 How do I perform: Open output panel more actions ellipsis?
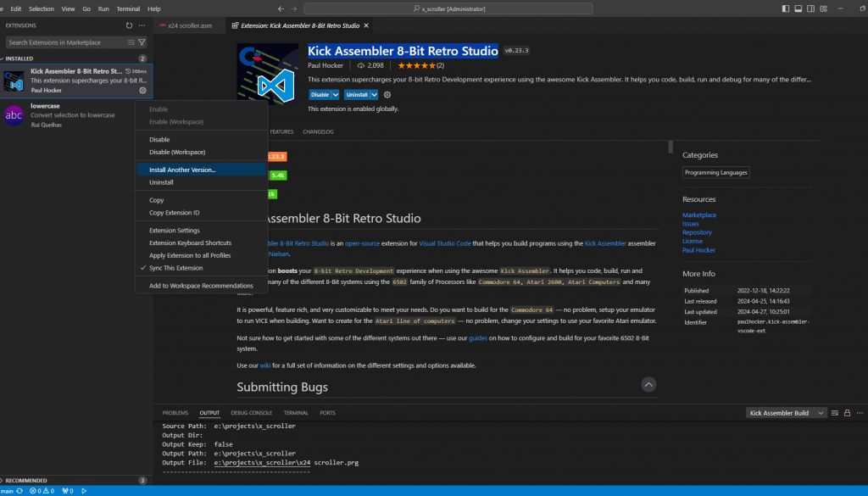[860, 413]
